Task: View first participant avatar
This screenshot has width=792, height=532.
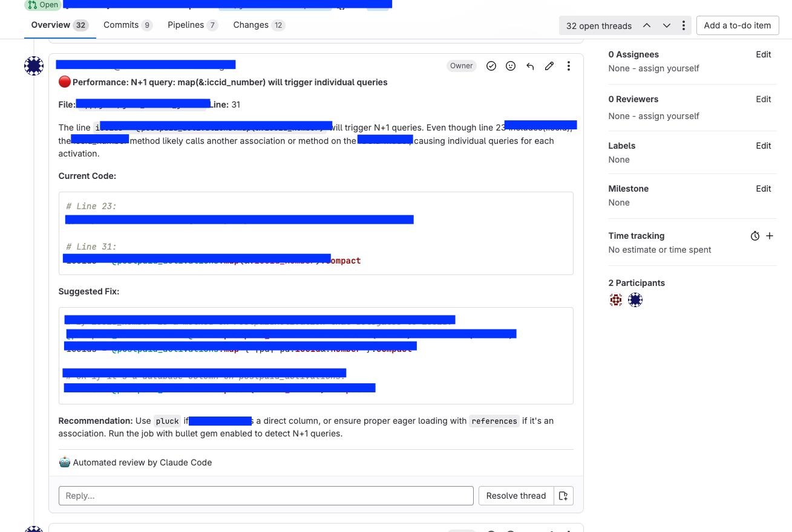Action: (616, 300)
